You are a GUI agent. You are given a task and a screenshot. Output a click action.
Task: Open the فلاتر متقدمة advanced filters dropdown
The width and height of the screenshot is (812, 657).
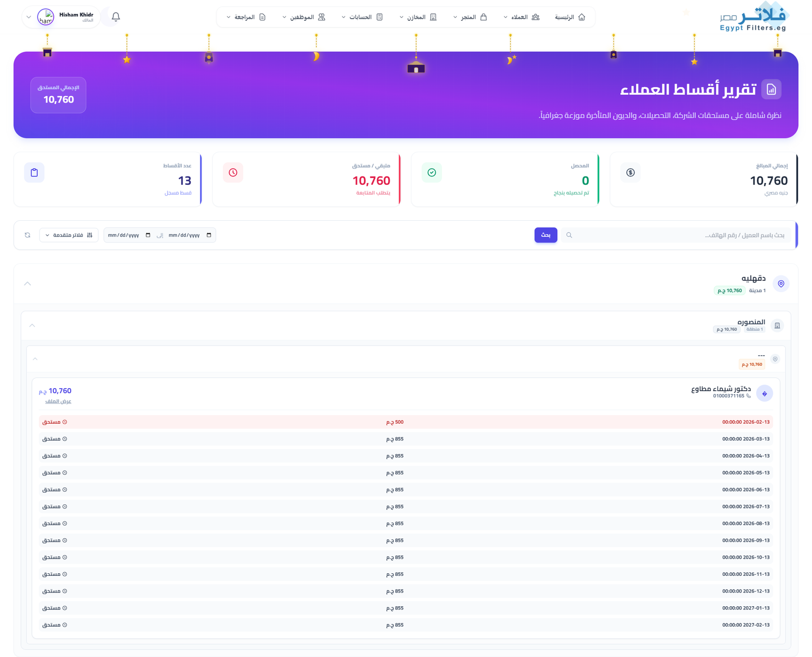tap(69, 235)
